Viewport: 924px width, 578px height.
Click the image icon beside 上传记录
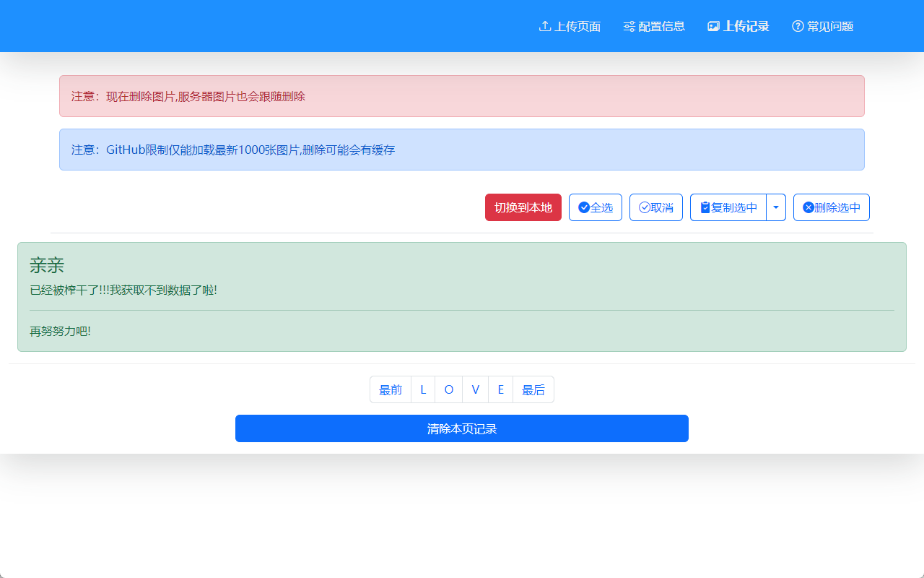(713, 26)
